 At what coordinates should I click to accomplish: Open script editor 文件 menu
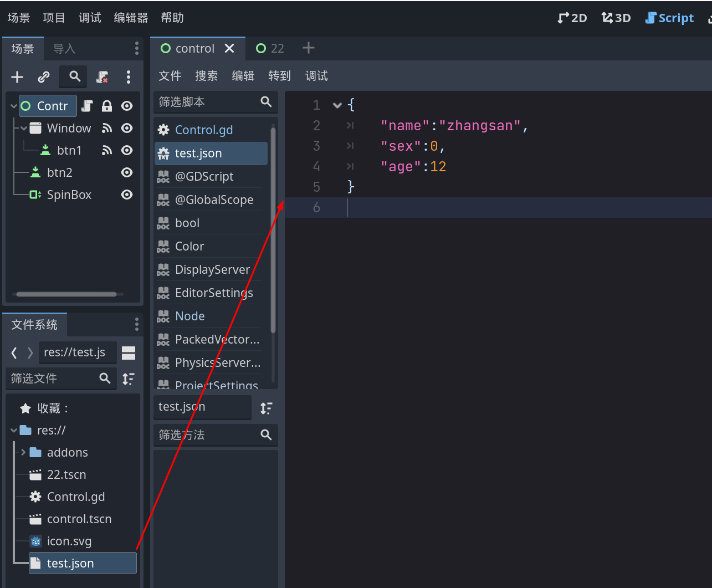[x=170, y=76]
